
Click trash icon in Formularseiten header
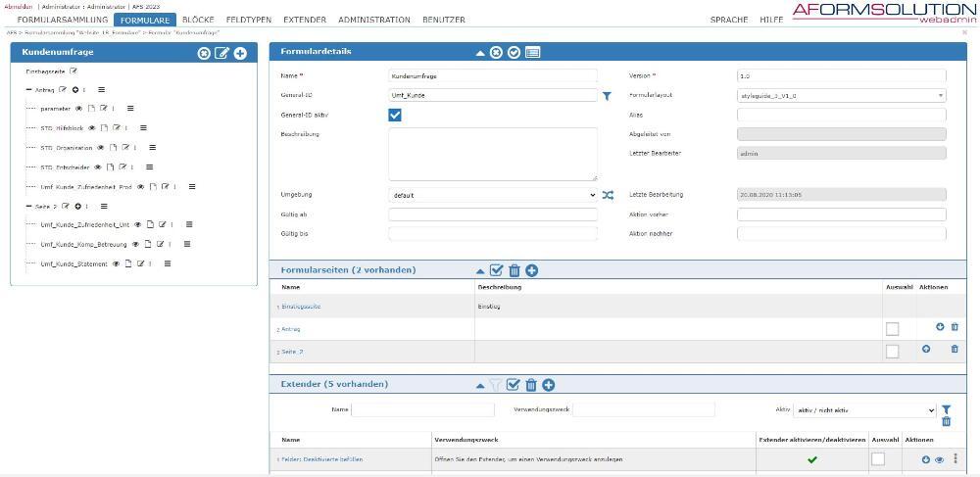[514, 270]
